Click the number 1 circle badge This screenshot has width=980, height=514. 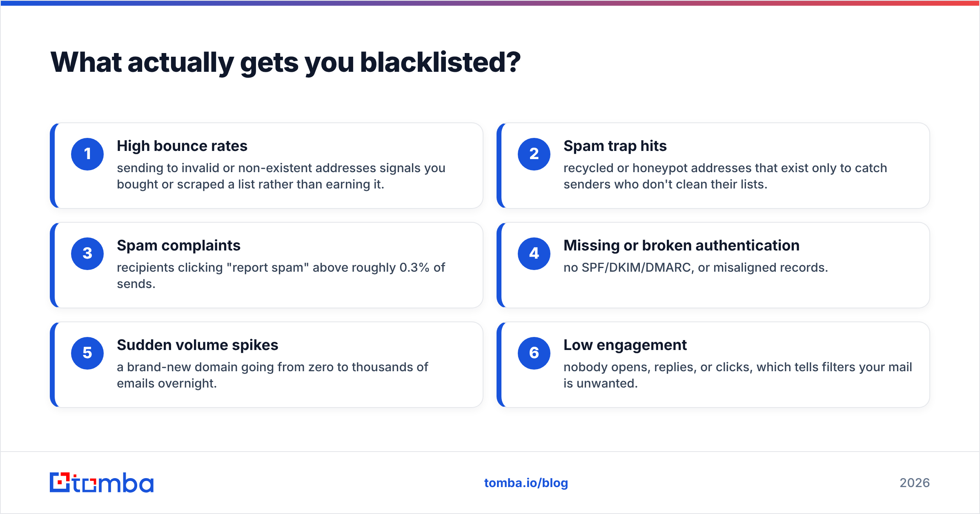pos(87,154)
